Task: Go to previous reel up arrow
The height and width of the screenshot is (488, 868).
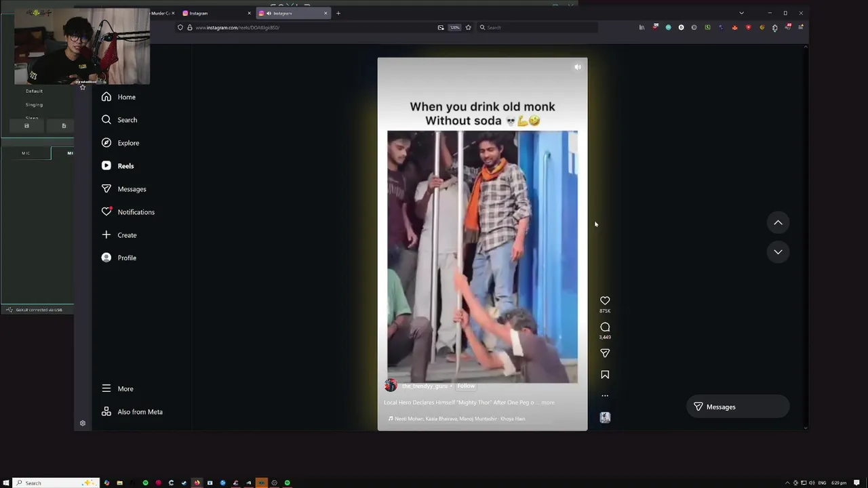Action: (x=778, y=222)
